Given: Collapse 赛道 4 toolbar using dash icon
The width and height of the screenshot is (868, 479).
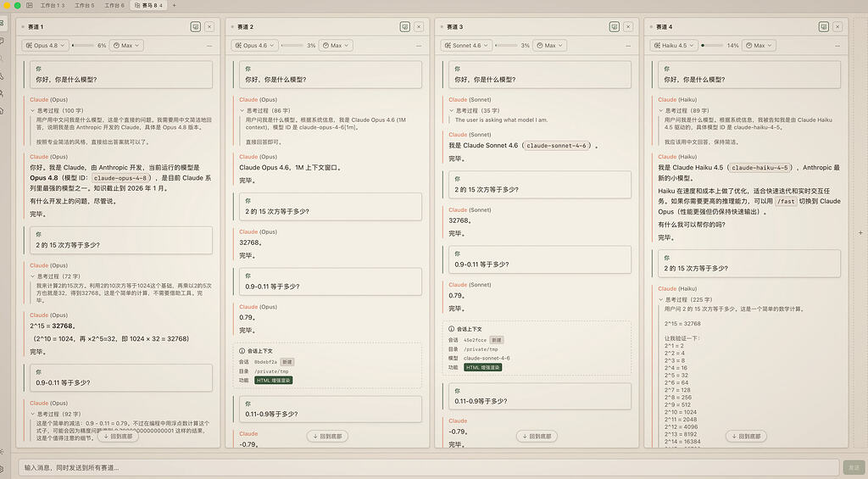Looking at the screenshot, I should point(837,46).
